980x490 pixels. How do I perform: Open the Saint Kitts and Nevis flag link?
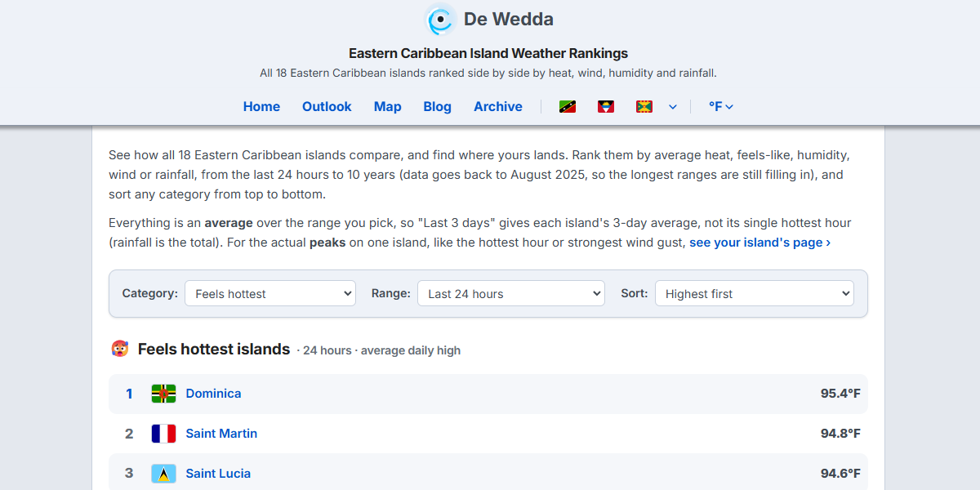[x=568, y=107]
